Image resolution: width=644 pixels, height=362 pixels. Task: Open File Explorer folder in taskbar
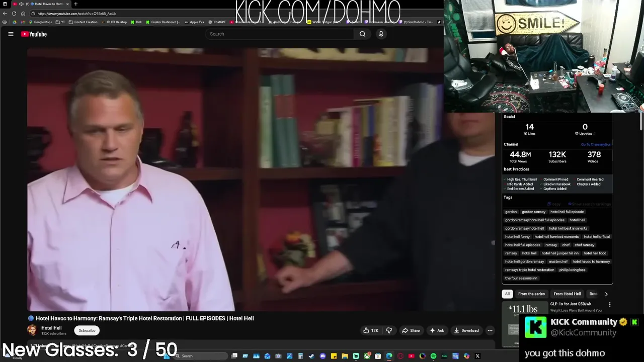coord(345,356)
